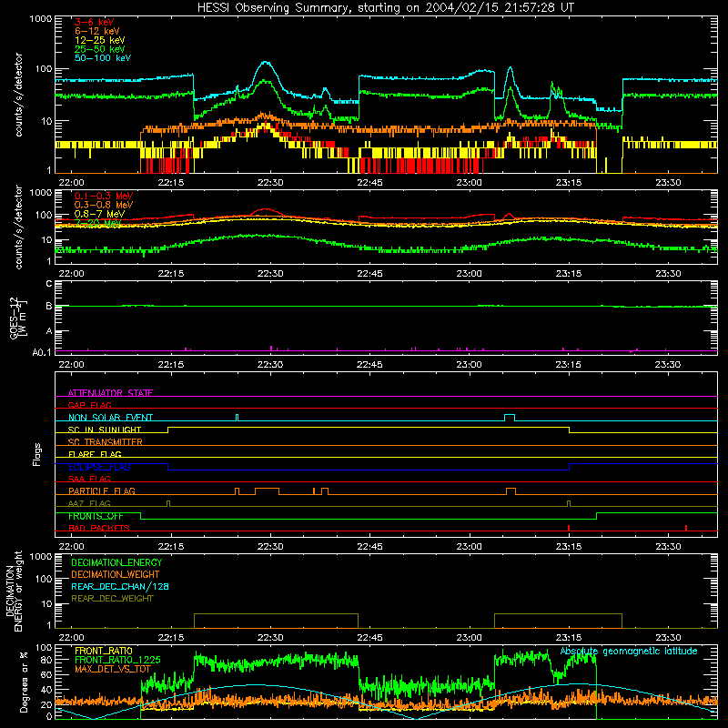Screen dimensions: 728x728
Task: Select the SC_IN_SUNLIGHT flag label
Action: (105, 430)
